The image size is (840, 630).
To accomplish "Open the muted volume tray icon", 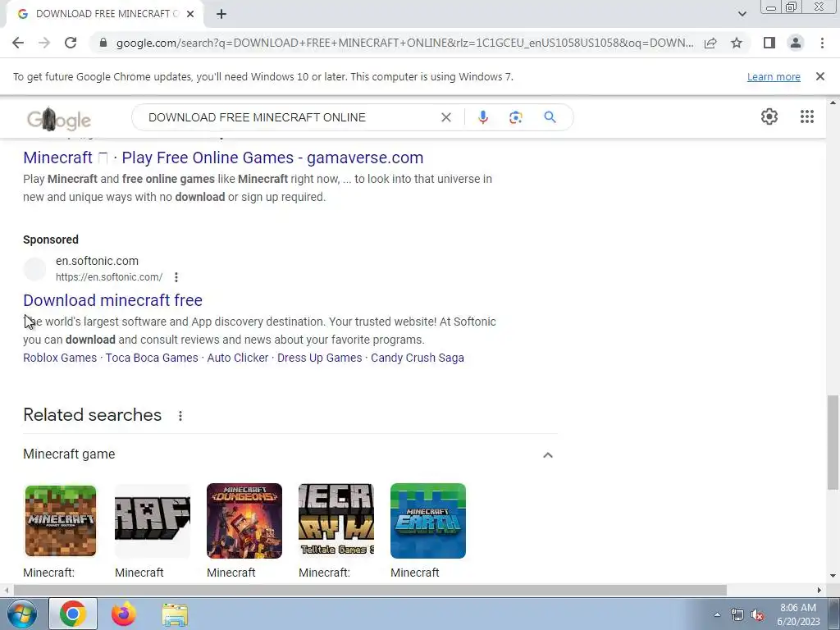I will point(757,615).
